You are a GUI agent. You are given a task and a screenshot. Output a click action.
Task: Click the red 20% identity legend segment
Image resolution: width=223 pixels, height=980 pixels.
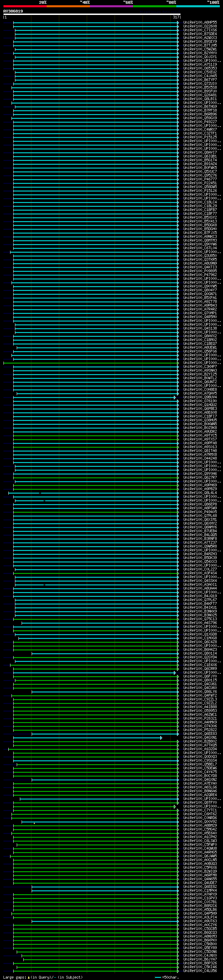point(25,6)
